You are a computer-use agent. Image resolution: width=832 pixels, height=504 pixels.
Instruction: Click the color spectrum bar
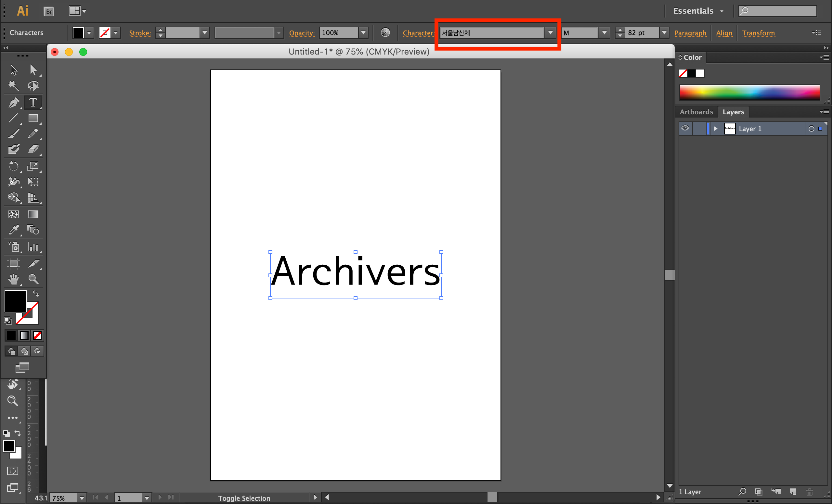[x=749, y=92]
